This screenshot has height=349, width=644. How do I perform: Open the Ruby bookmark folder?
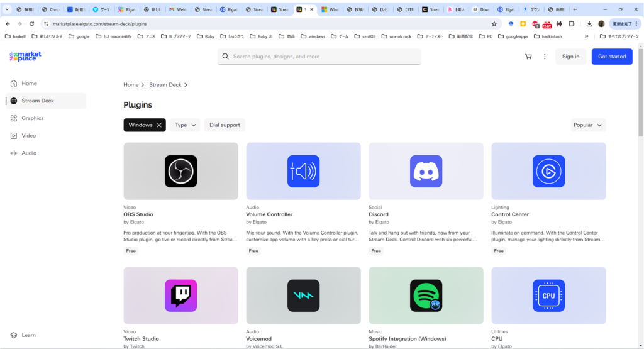click(206, 36)
